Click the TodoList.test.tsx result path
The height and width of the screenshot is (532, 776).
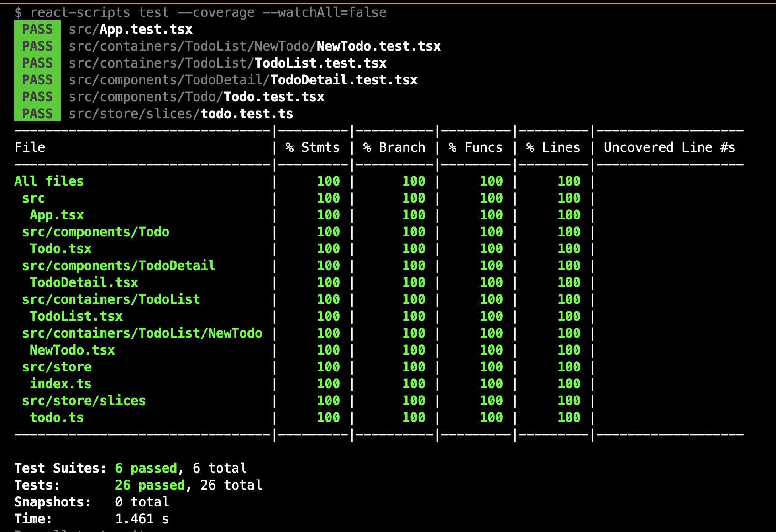pyautogui.click(x=228, y=63)
